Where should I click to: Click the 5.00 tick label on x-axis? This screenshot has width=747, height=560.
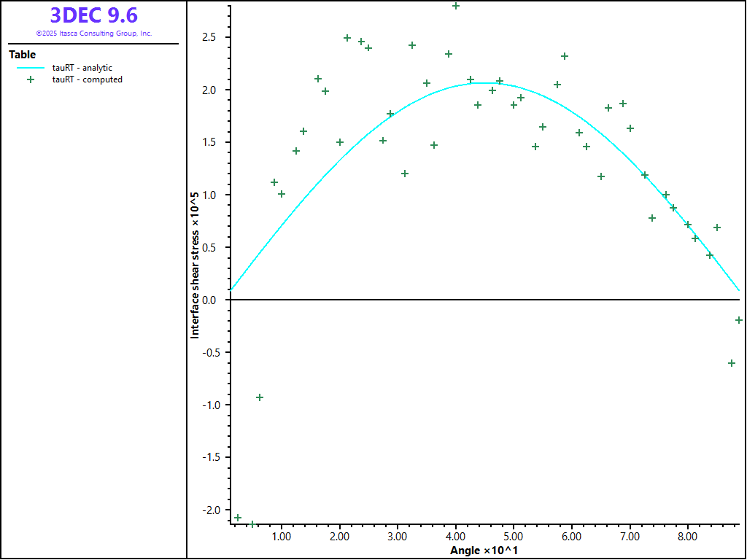tap(514, 537)
